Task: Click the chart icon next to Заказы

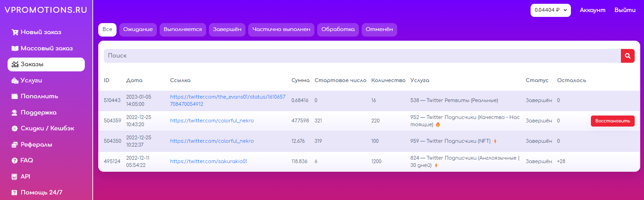Action: [15, 64]
